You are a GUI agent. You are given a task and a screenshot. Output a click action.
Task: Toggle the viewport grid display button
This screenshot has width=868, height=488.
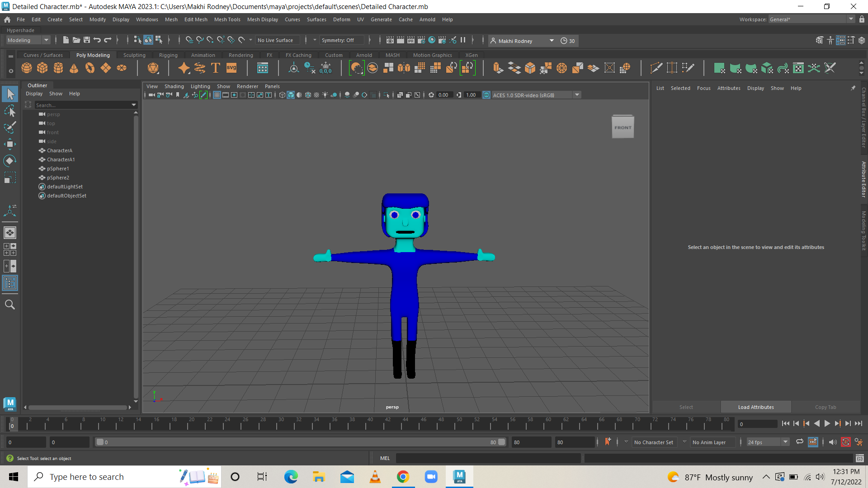[x=217, y=95]
